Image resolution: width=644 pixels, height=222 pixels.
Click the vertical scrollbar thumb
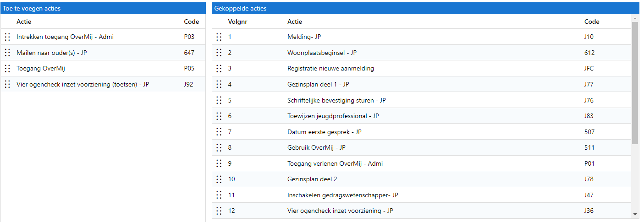[635, 82]
